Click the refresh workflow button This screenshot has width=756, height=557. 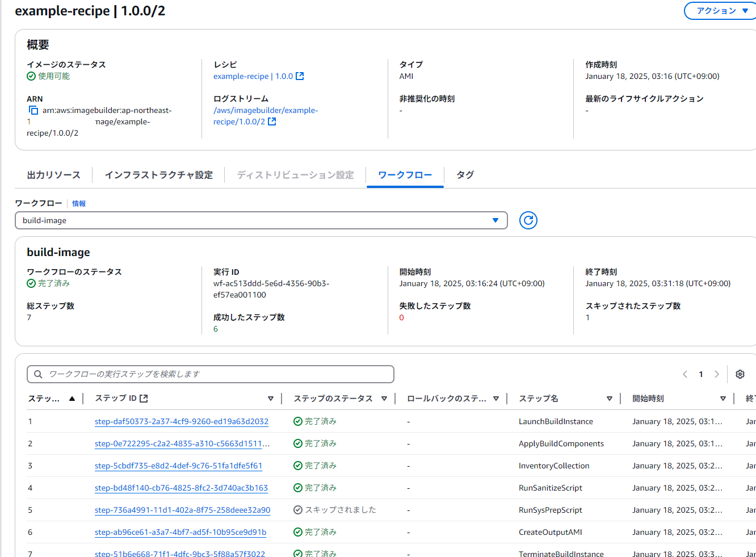(x=528, y=220)
